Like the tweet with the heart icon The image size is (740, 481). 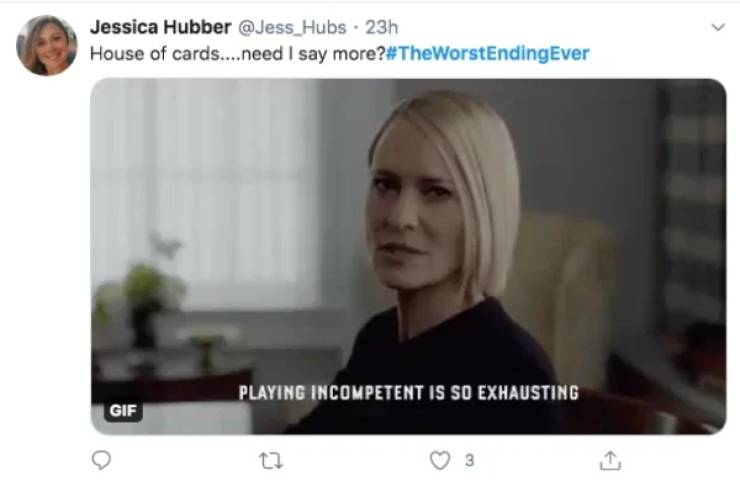pos(439,460)
